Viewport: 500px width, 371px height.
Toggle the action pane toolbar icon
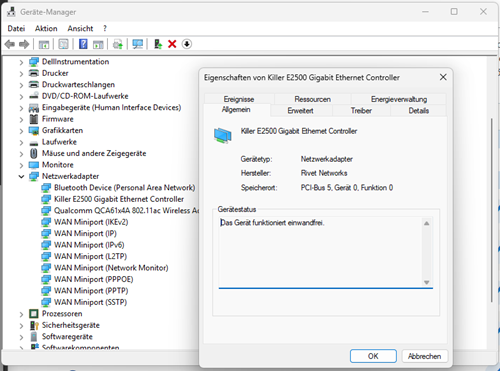(x=98, y=44)
